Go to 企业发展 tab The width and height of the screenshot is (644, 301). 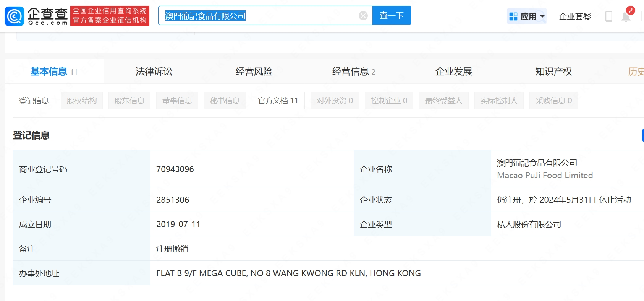pyautogui.click(x=453, y=72)
